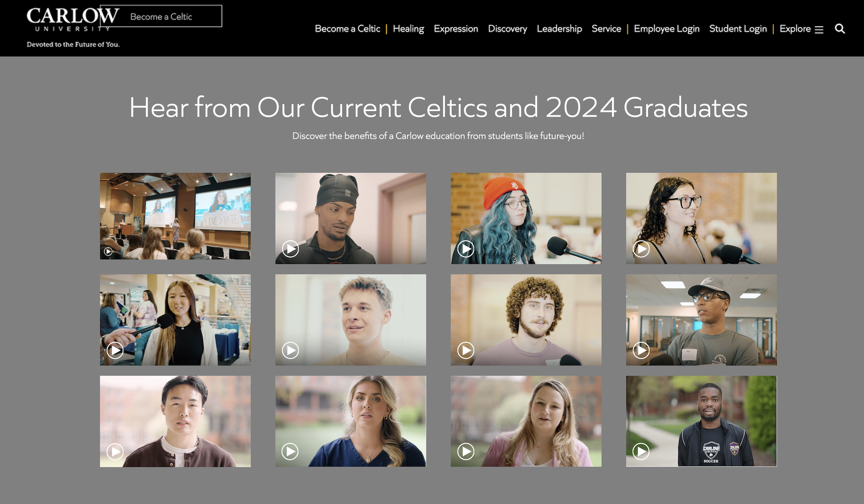Play video of curly-haired bearded man
Image resolution: width=864 pixels, height=504 pixels.
point(466,350)
